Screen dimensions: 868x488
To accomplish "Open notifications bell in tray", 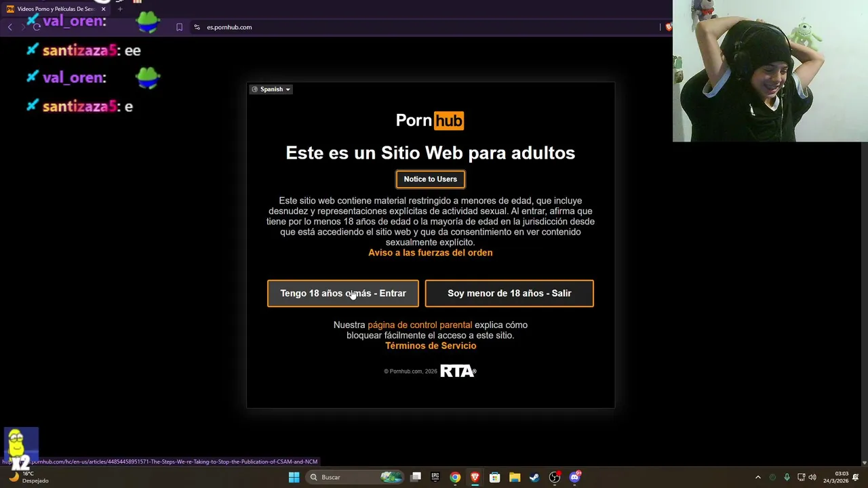I will click(856, 477).
